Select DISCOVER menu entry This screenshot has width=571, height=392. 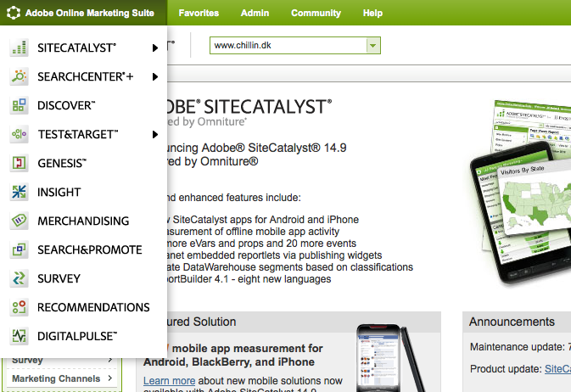tap(83, 105)
